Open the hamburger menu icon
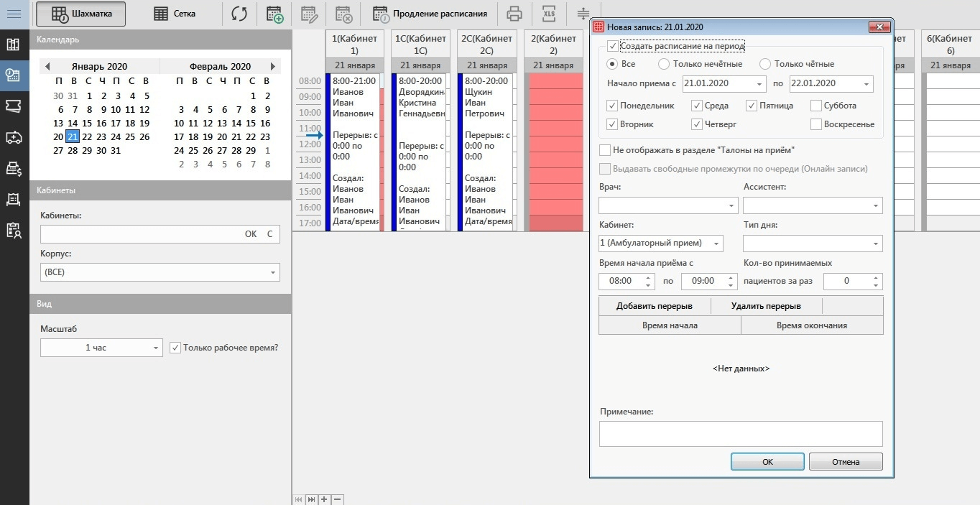This screenshot has width=980, height=505. [14, 13]
